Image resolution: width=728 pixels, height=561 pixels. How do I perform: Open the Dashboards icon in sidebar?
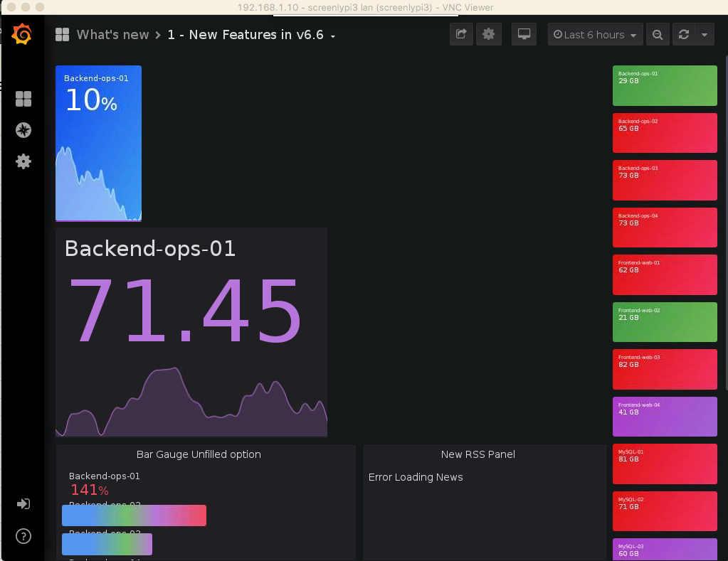click(x=23, y=99)
